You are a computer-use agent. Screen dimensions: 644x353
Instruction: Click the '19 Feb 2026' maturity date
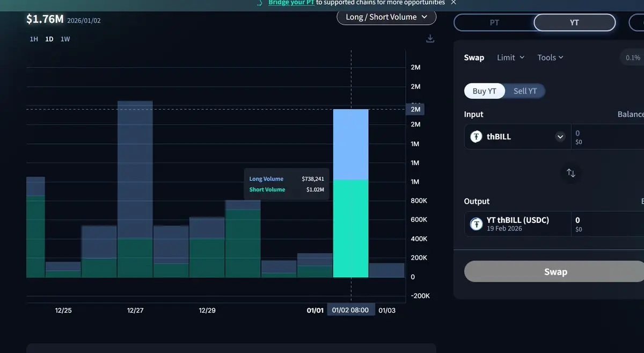(x=504, y=229)
